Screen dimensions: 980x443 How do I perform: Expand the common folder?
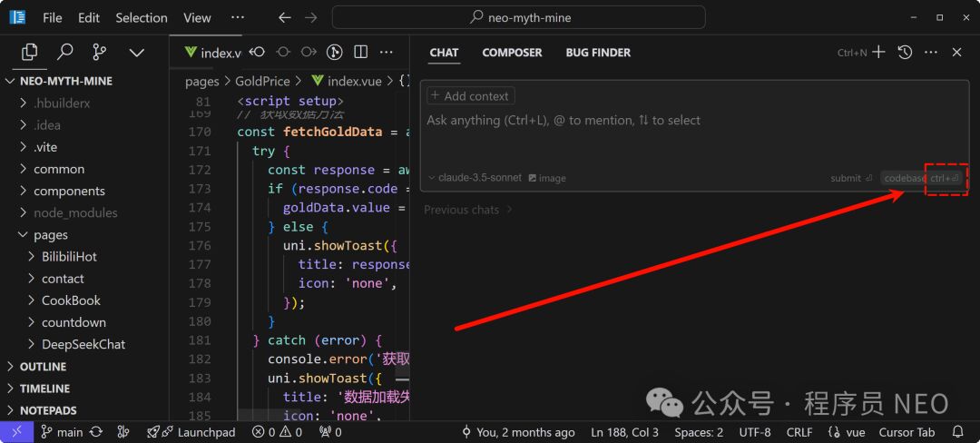(59, 169)
